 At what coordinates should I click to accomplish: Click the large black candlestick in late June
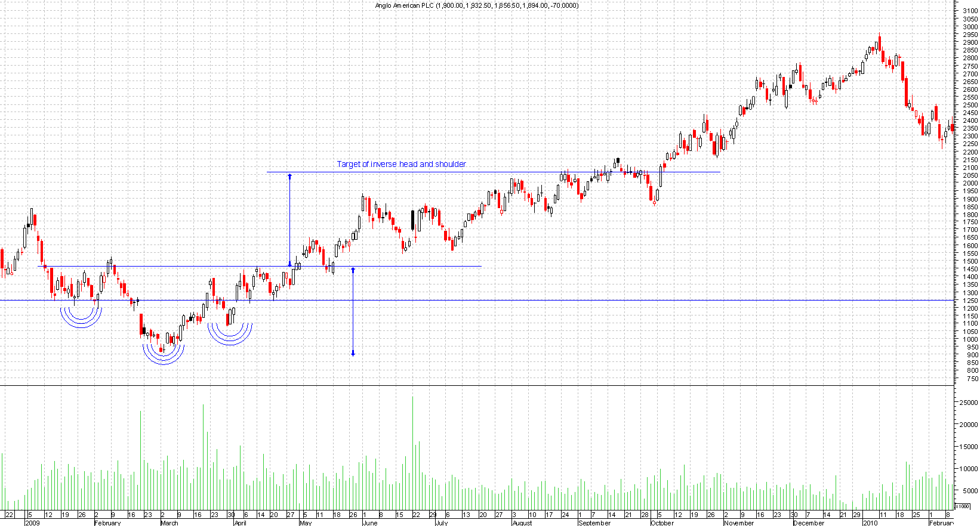pyautogui.click(x=412, y=221)
